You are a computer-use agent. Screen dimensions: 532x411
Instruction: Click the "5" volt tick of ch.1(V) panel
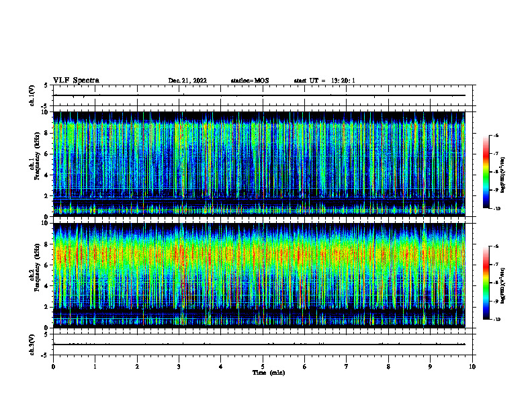46,85
